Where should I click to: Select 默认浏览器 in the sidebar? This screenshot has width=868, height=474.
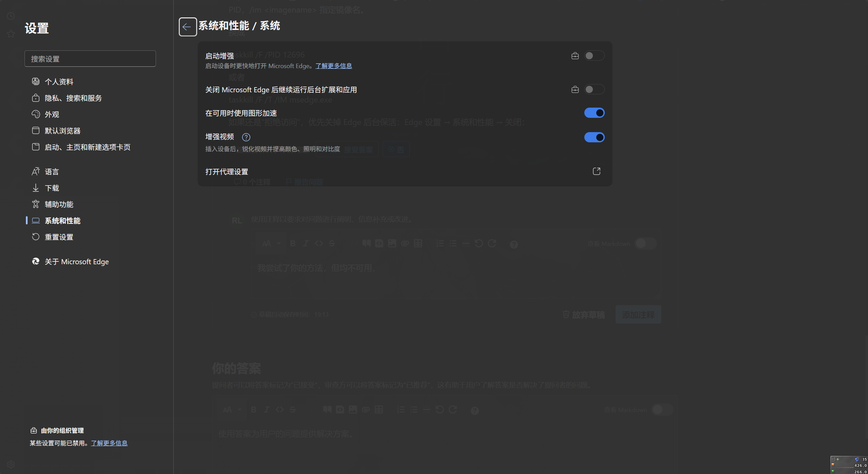pos(63,131)
